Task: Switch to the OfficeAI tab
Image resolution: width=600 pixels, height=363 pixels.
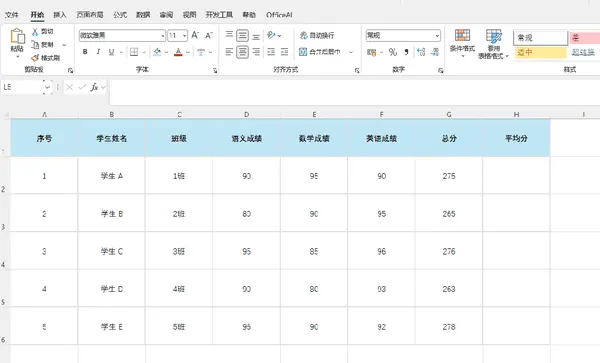Action: pyautogui.click(x=279, y=15)
